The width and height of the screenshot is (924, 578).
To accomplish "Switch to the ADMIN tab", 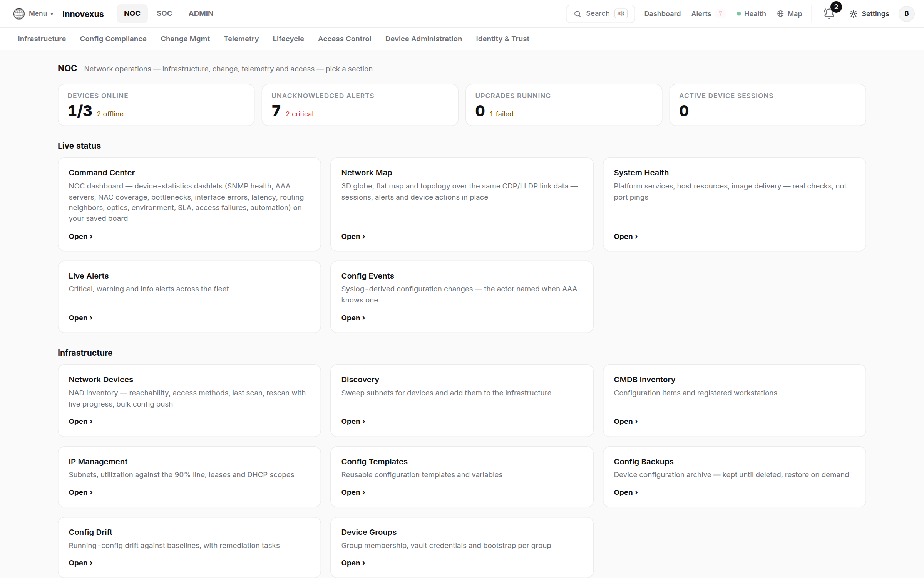I will pos(201,13).
